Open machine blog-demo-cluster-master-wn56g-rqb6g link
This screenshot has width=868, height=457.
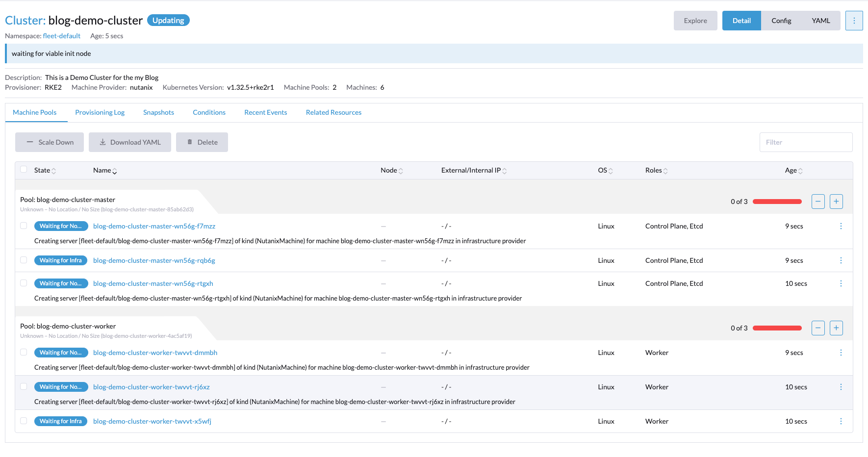[154, 260]
